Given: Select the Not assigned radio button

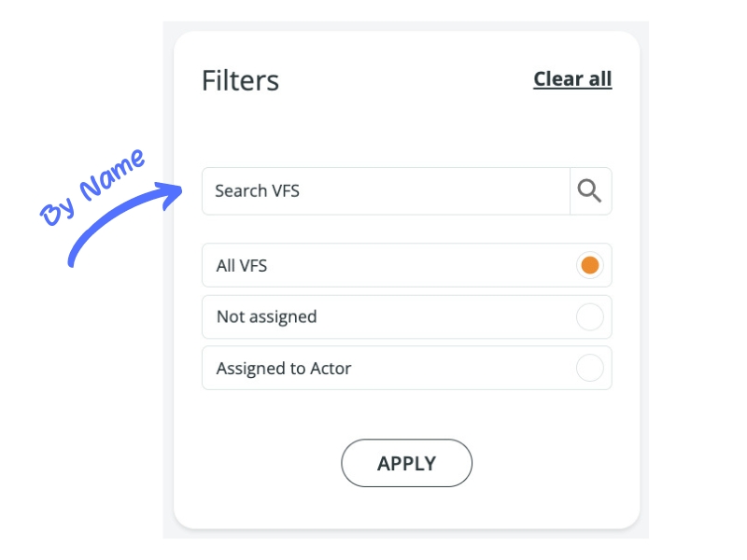Looking at the screenshot, I should tap(589, 317).
